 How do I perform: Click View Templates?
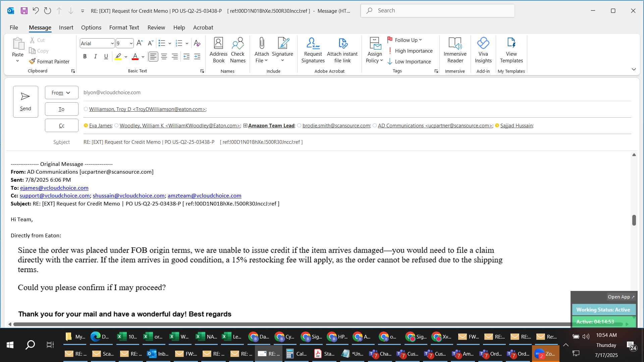pos(511,50)
